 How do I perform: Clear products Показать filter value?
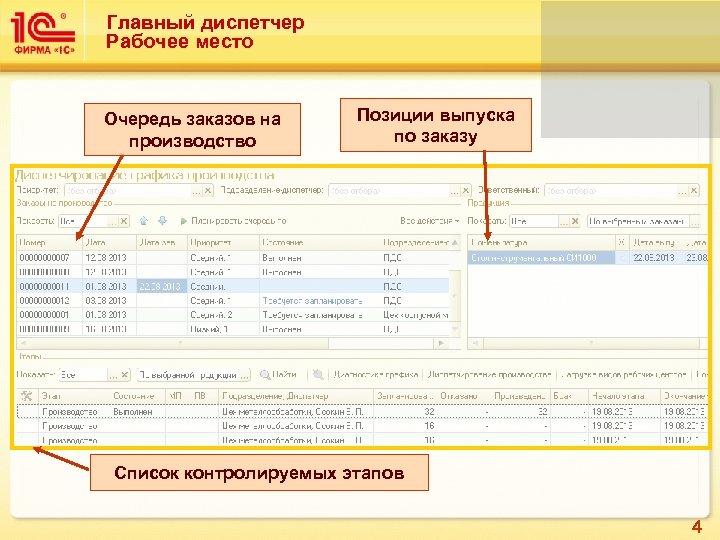tap(575, 221)
